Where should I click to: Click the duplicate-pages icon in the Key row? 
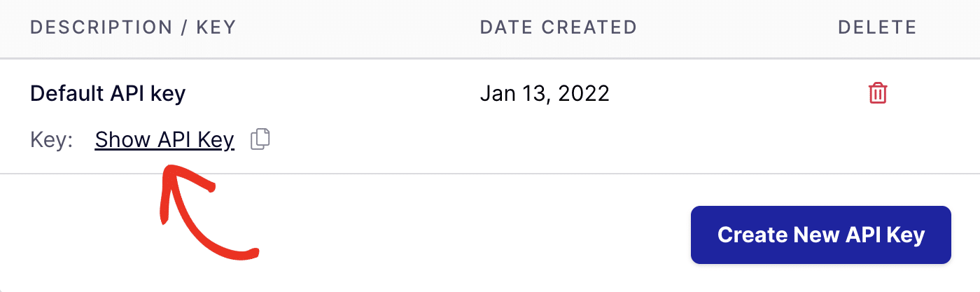pyautogui.click(x=260, y=139)
